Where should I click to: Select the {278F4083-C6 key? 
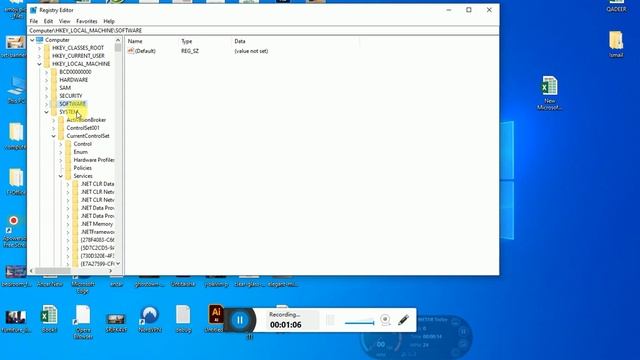click(97, 240)
